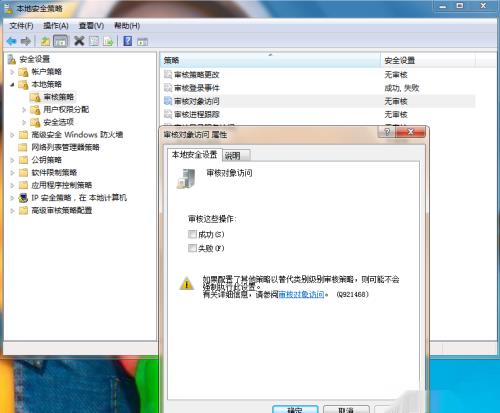
Task: Sort by the 策略 column header
Action: coord(270,60)
